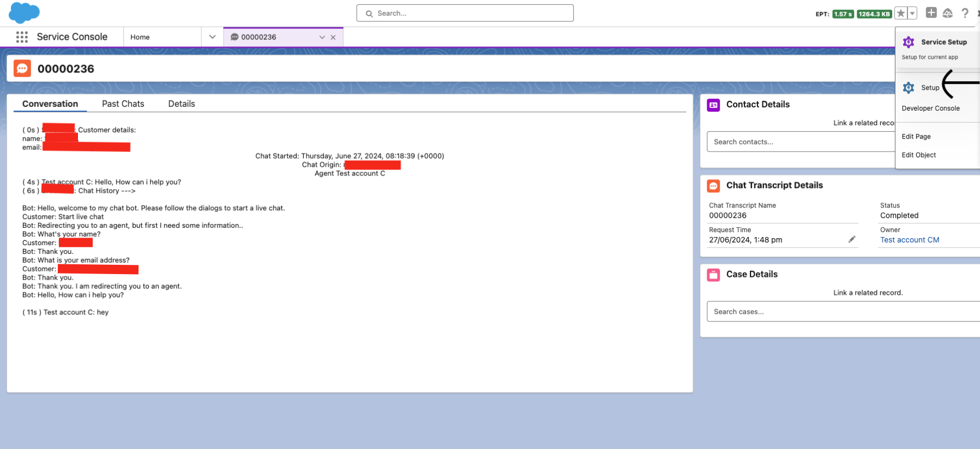980x449 pixels.
Task: Click the Contact Details purple icon
Action: pos(713,105)
